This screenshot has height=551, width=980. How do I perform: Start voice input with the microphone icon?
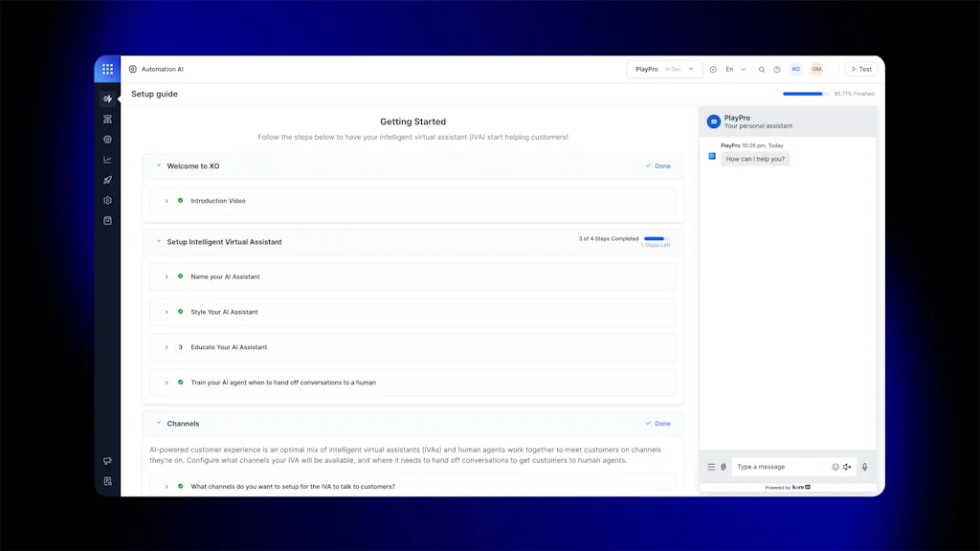[x=864, y=467]
